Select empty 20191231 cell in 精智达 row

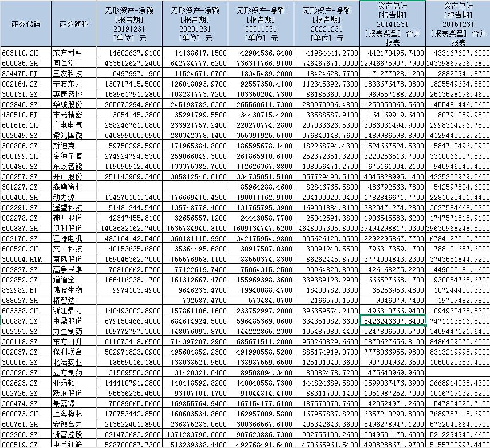(x=129, y=300)
